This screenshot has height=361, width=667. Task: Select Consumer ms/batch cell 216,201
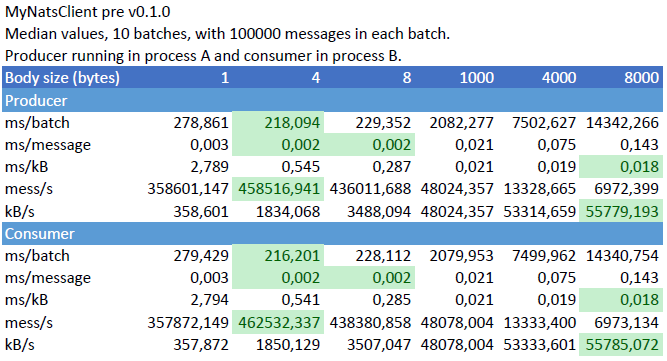(x=278, y=256)
